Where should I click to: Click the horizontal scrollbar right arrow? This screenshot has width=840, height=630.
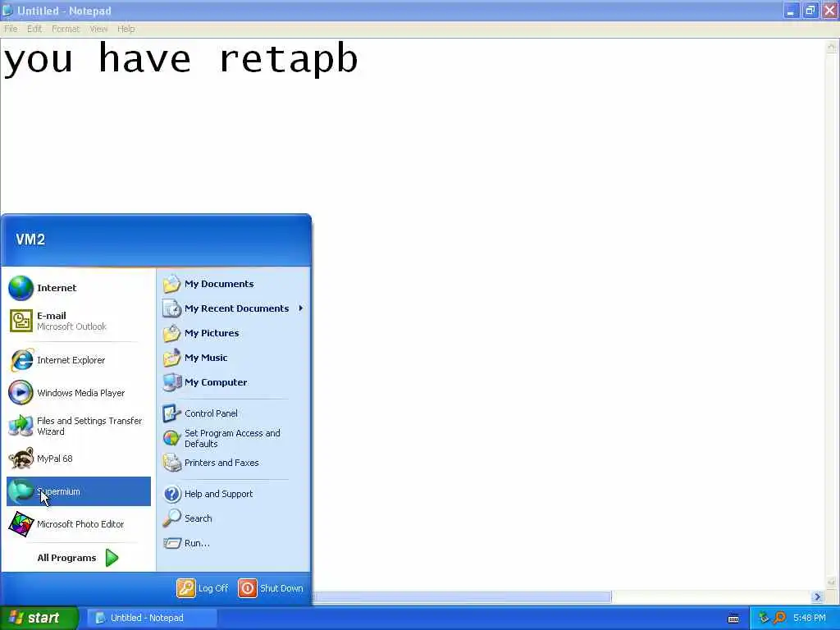[817, 596]
